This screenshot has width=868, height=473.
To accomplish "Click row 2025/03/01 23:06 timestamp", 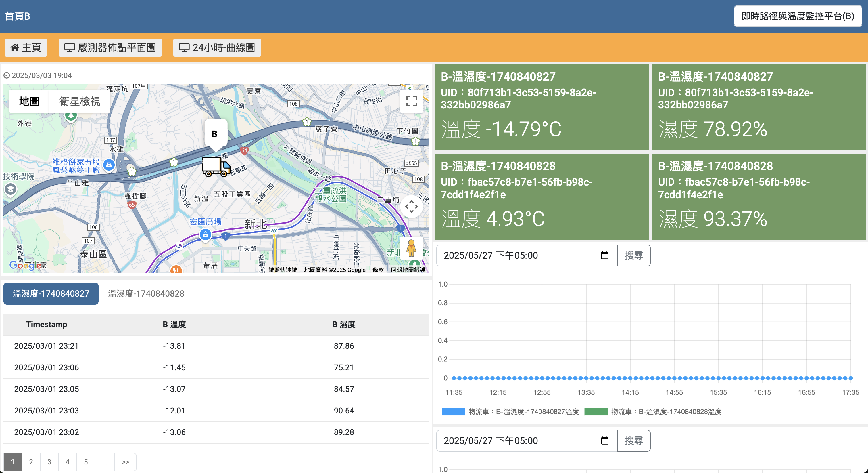I will tap(47, 368).
